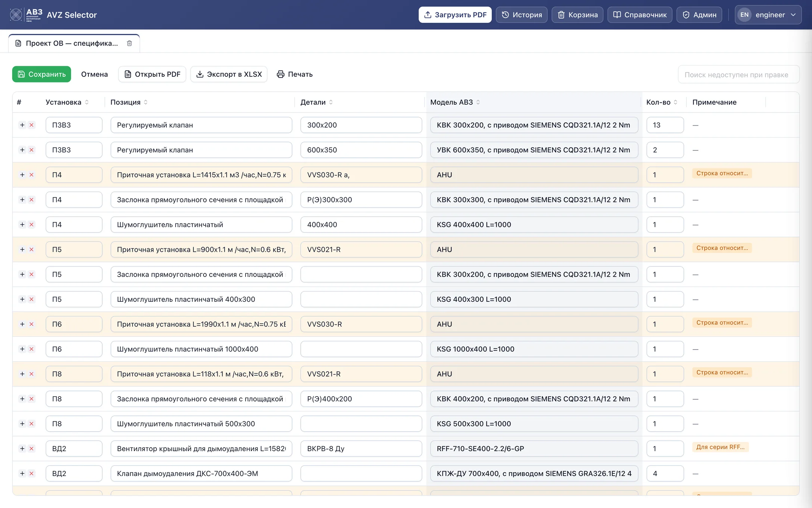Remove the П4 Шумоглушитель пластинчатый row
This screenshot has height=508, width=812.
click(32, 225)
